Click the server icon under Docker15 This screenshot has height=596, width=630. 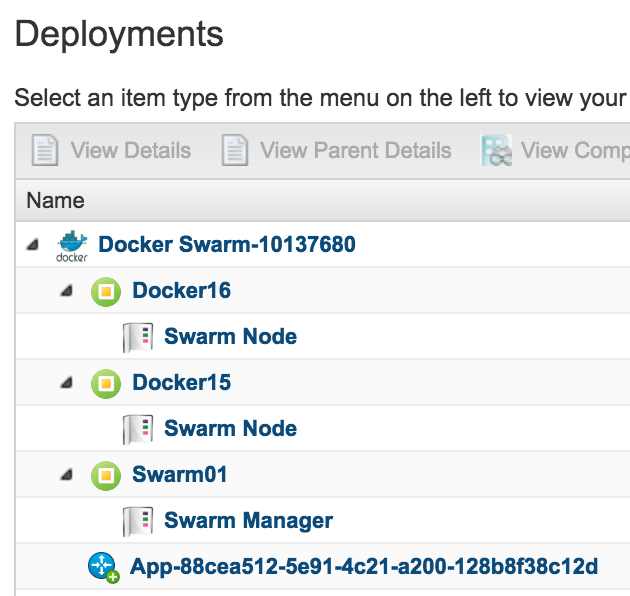136,429
